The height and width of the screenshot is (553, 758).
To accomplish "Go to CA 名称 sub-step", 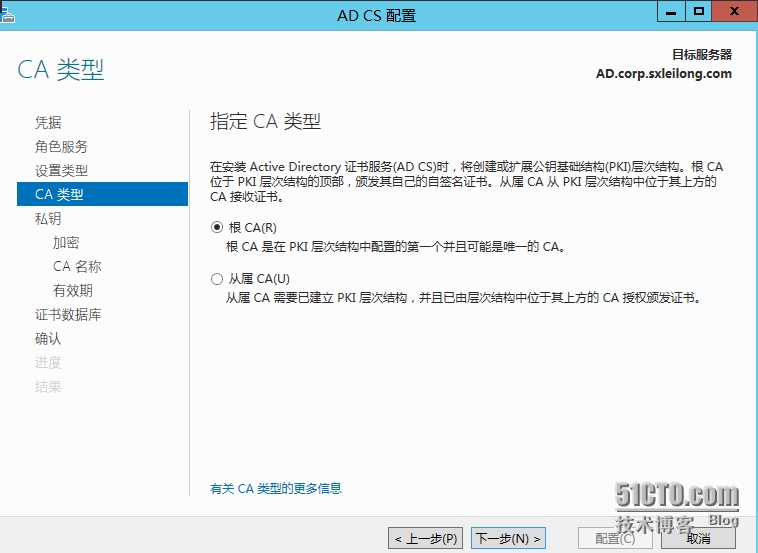I will click(77, 266).
